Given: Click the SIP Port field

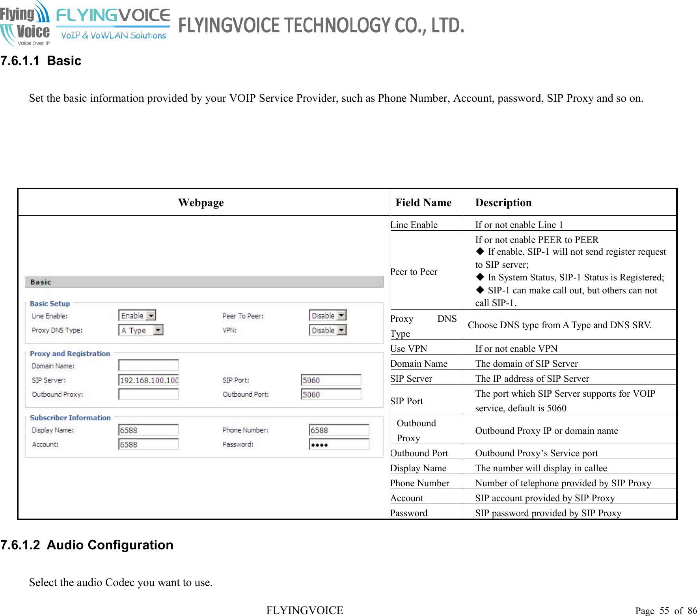Looking at the screenshot, I should [331, 380].
